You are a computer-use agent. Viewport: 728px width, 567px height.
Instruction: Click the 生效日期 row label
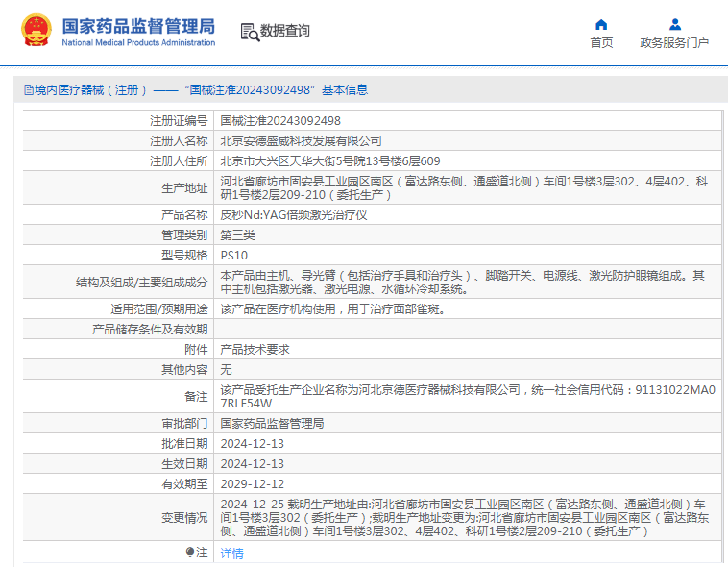tap(184, 464)
